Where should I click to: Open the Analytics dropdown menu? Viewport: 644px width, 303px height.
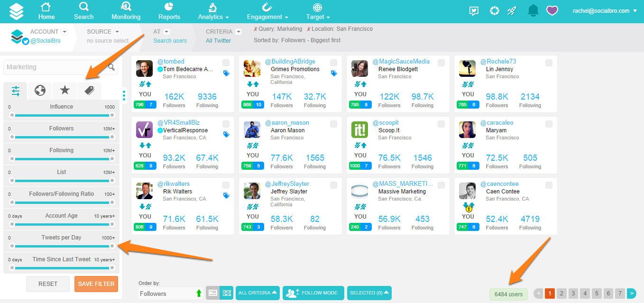point(213,11)
